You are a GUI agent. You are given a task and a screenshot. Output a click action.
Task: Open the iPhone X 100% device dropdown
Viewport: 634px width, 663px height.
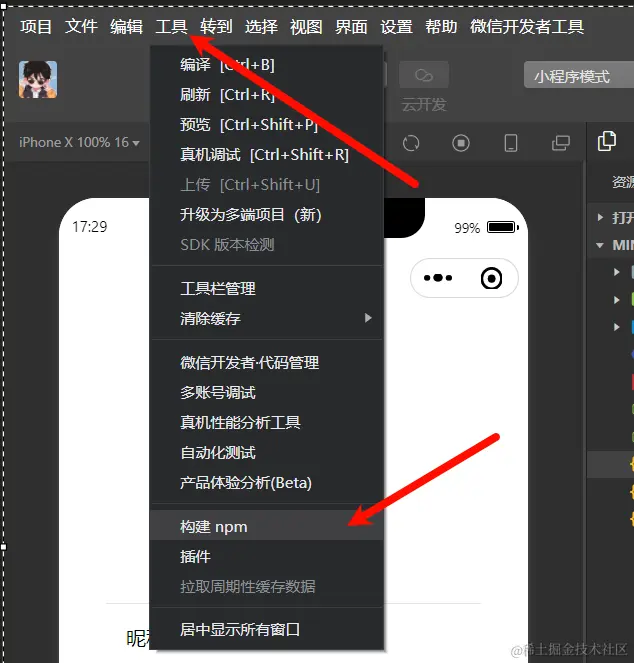coord(79,142)
